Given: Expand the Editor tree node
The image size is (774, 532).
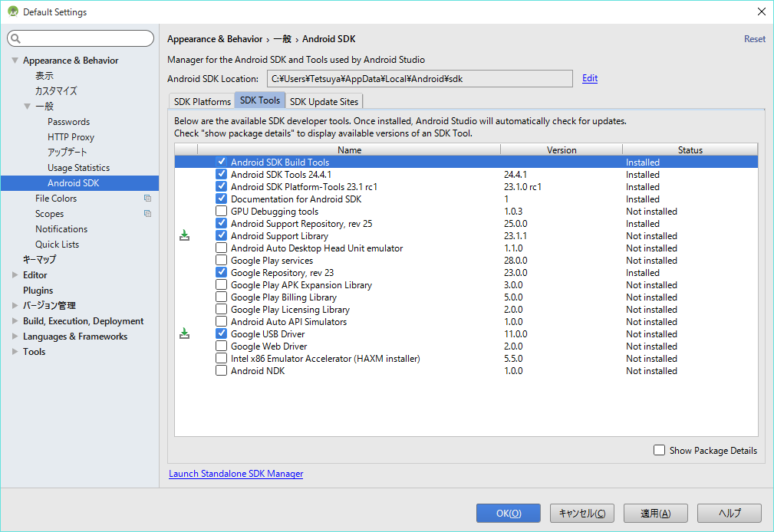Looking at the screenshot, I should tap(15, 275).
